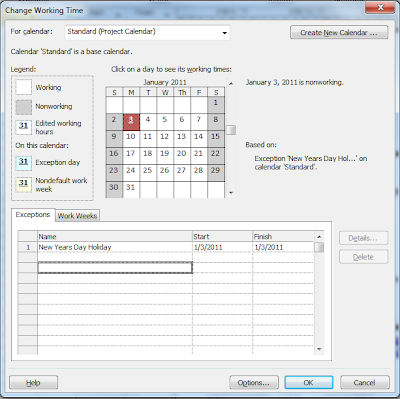
Task: Click Sunday January 16 in the calendar
Action: point(114,156)
